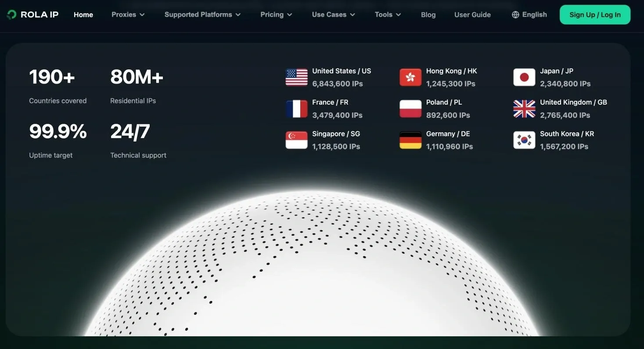Click the Hong Kong flag icon
644x349 pixels.
click(410, 77)
